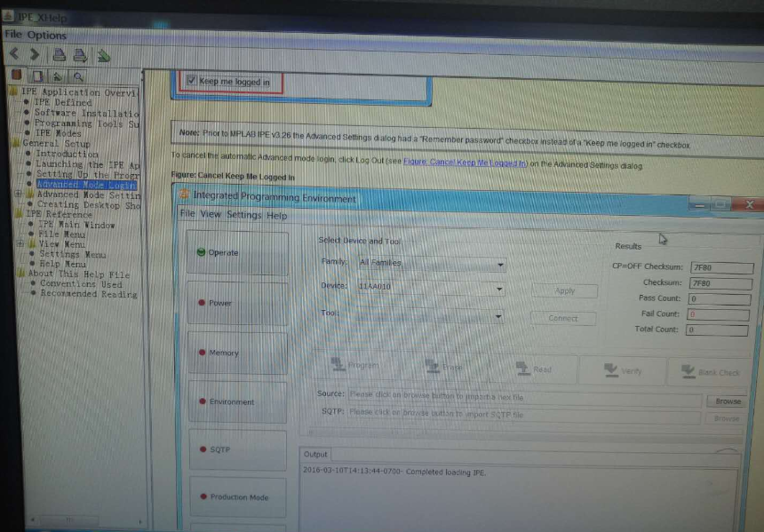Click the Environment button in the IPE figure
The width and height of the screenshot is (764, 532).
[x=238, y=402]
